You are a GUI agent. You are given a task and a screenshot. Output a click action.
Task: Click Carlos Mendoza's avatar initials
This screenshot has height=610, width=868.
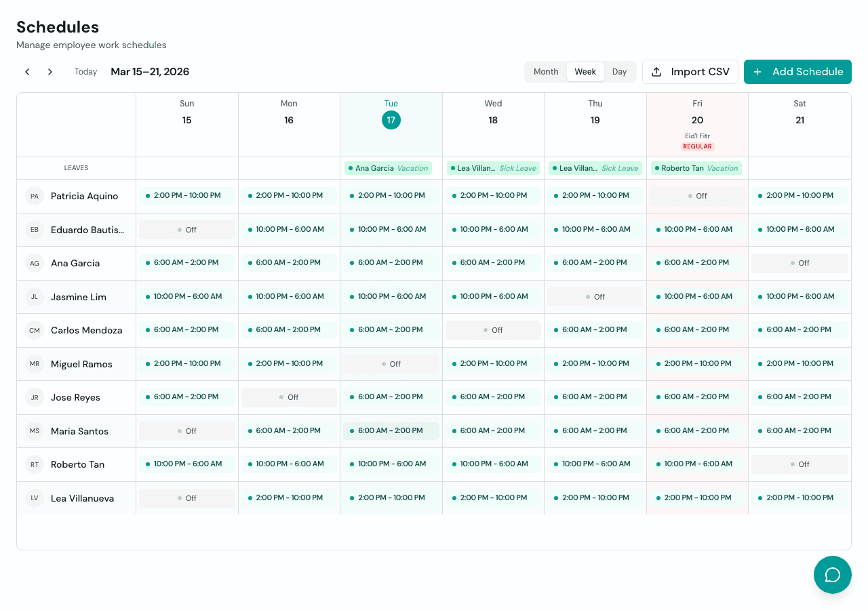coord(34,330)
